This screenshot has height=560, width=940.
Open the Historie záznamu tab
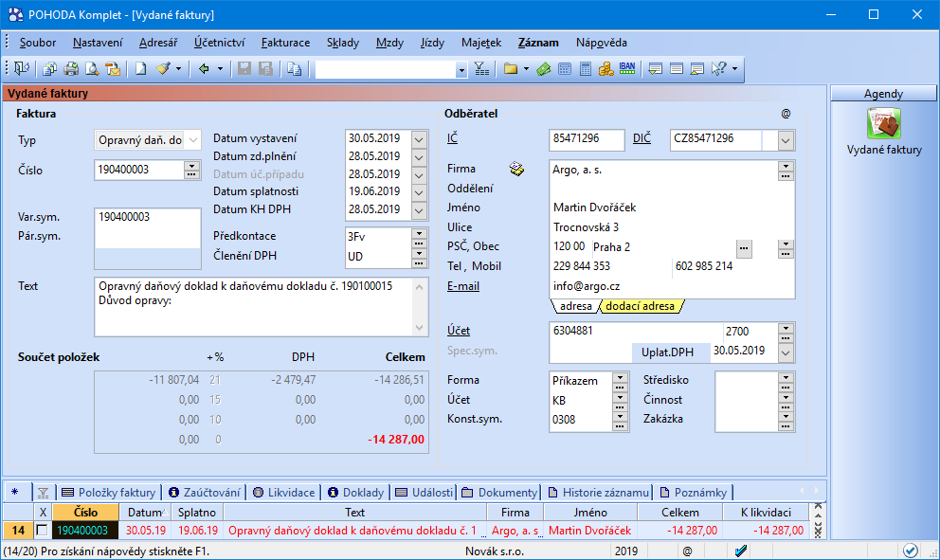[x=598, y=492]
